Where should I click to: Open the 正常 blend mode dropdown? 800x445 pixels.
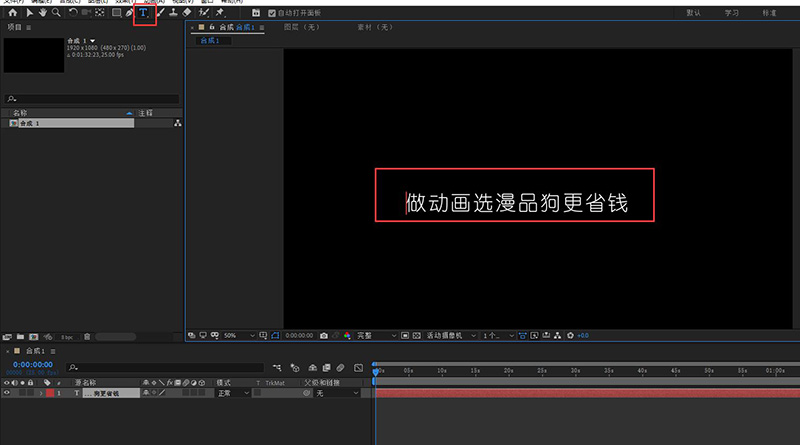tap(233, 393)
